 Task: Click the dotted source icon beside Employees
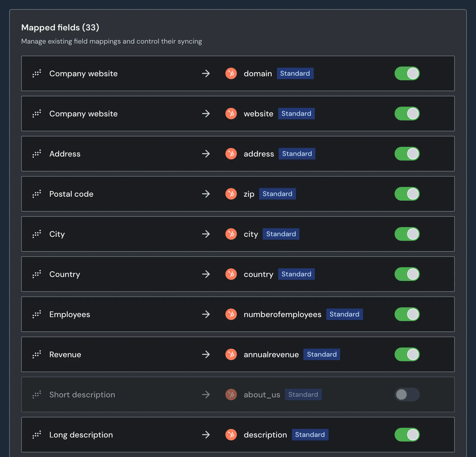(37, 314)
